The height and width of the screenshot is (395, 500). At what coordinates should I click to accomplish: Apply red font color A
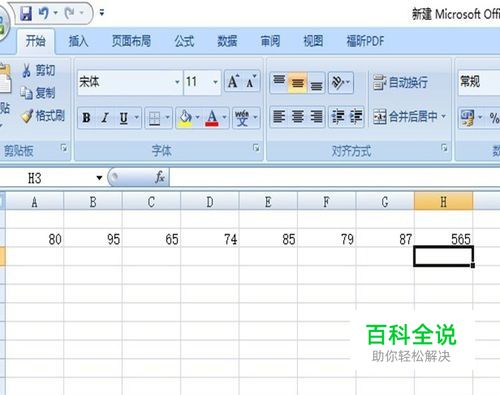point(212,118)
